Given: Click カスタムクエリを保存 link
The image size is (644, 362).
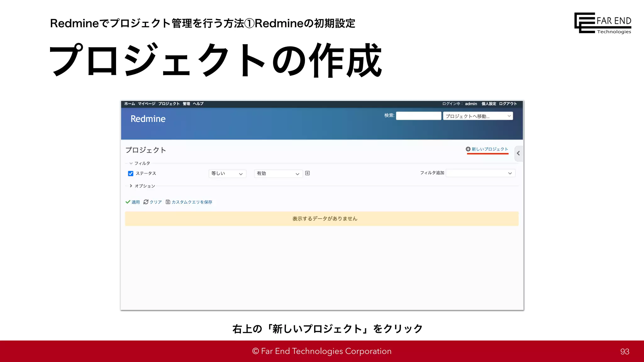Looking at the screenshot, I should tap(192, 202).
